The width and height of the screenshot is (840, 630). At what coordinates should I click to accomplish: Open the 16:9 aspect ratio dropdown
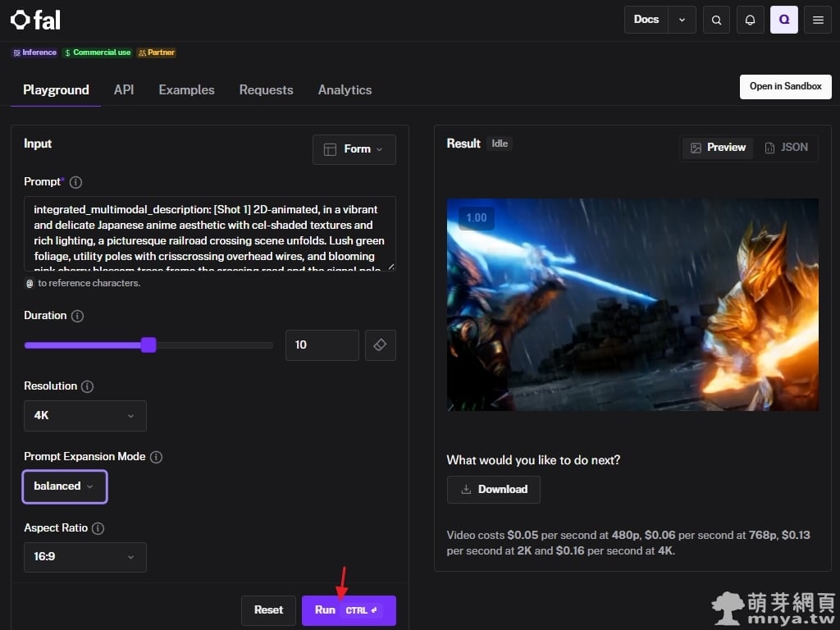85,557
